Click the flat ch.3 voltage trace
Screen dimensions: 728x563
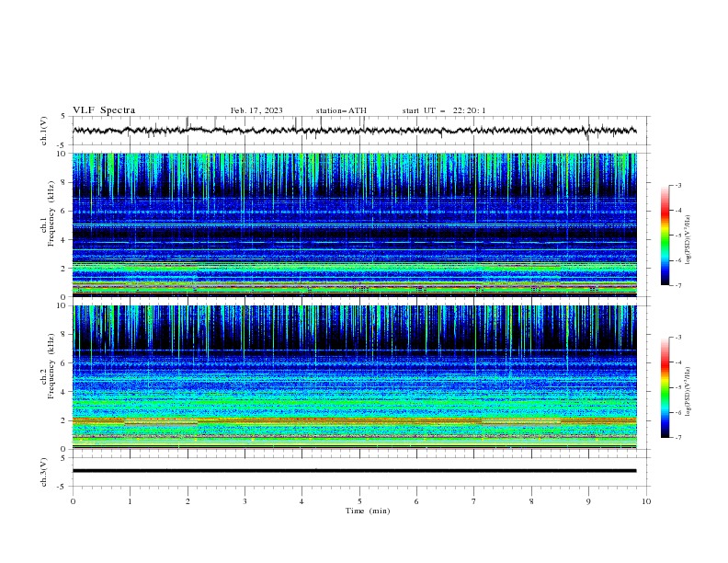click(x=354, y=471)
